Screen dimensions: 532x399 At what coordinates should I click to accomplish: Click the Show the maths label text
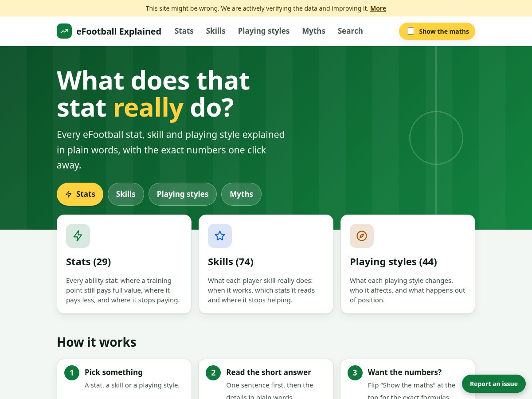tap(444, 31)
